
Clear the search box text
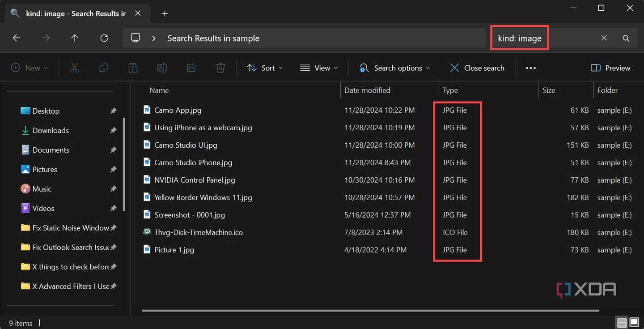604,38
